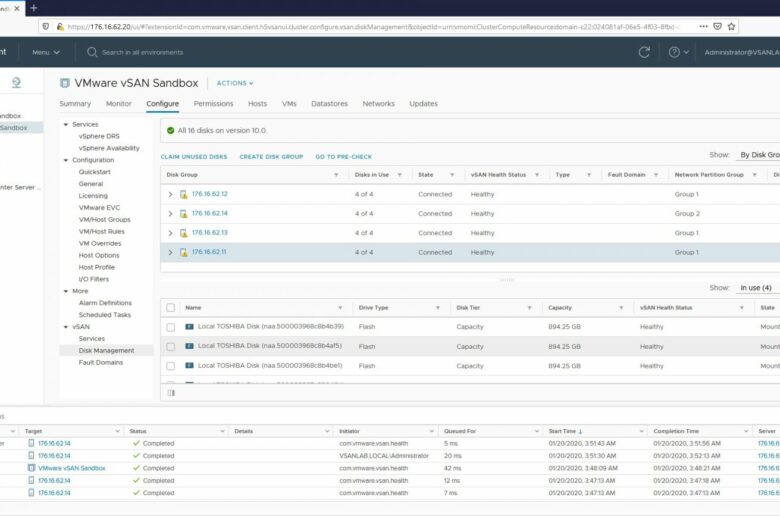Open a new browser tab with plus
This screenshot has width=780, height=516.
34,8
